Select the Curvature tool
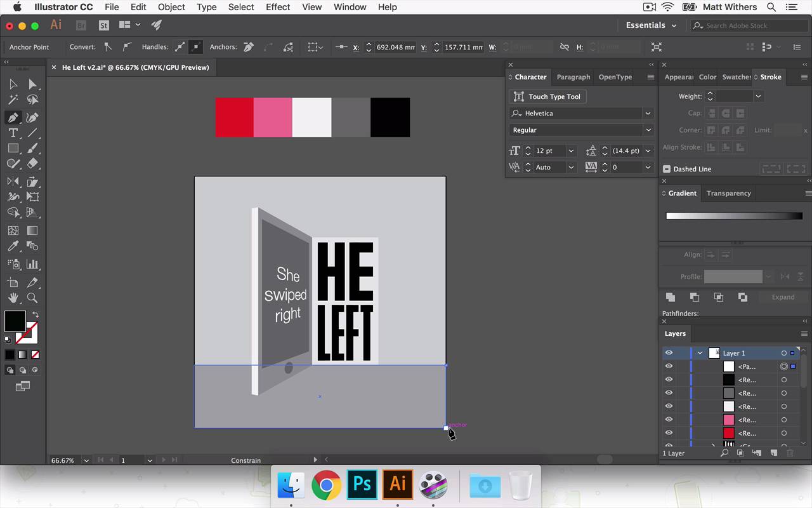Viewport: 812px width, 508px height. (32, 117)
